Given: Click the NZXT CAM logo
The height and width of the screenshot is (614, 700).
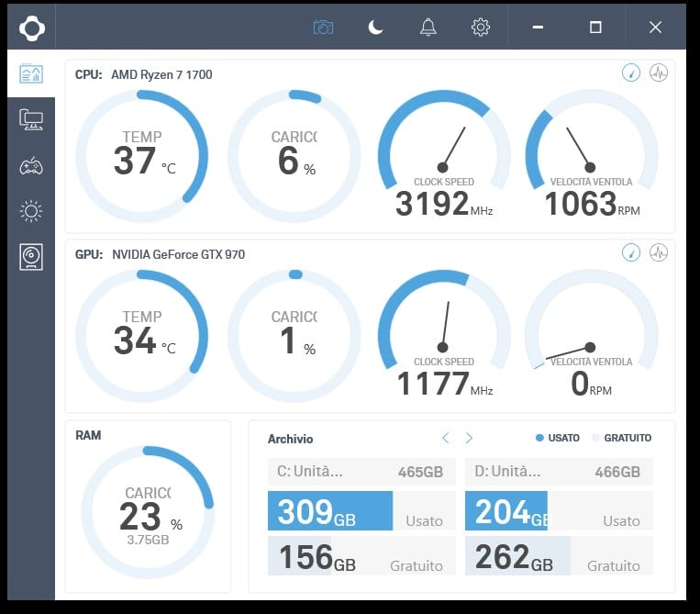Looking at the screenshot, I should [x=32, y=28].
